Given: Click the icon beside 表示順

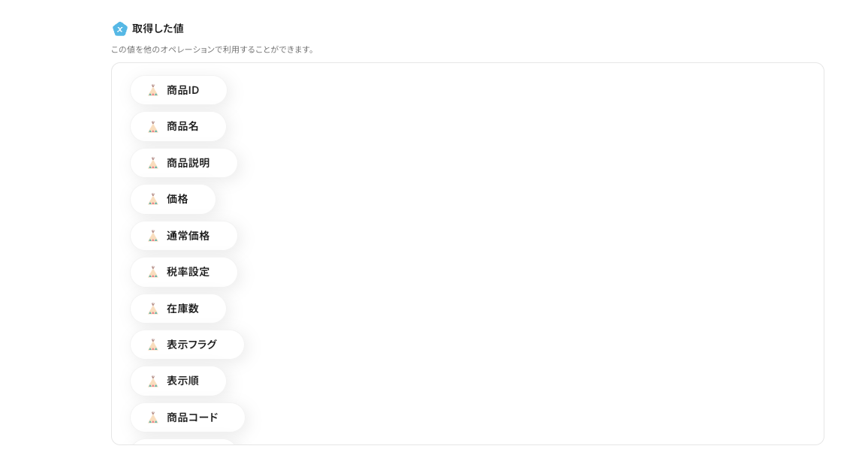Looking at the screenshot, I should [153, 381].
